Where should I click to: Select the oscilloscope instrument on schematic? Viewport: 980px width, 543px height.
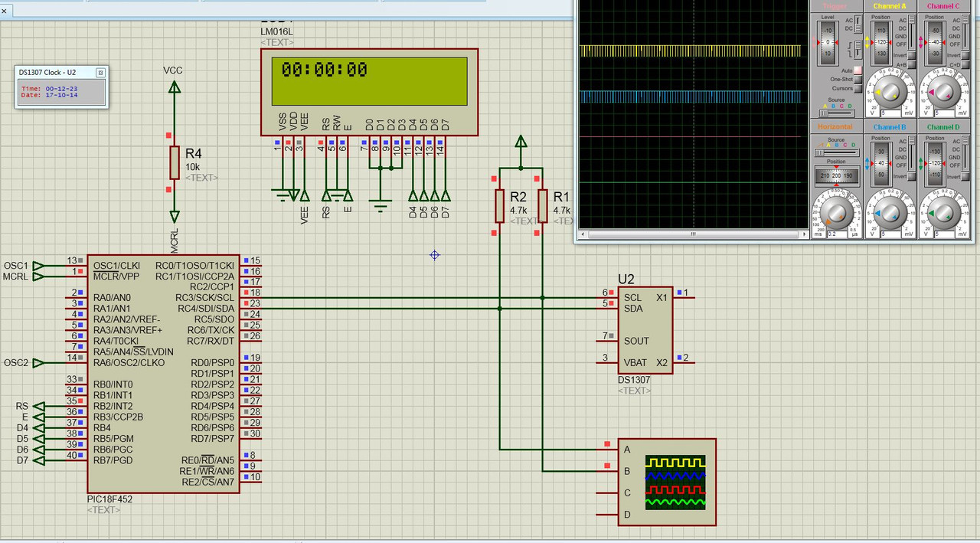[667, 482]
